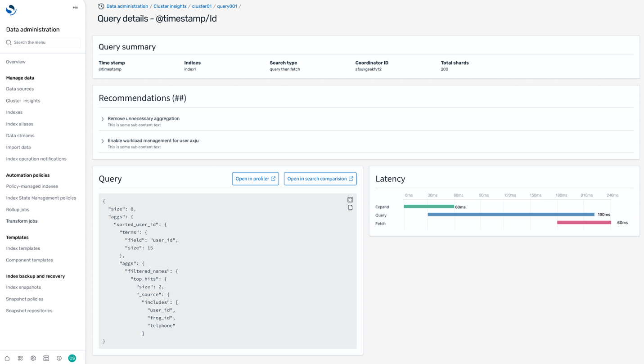Click the home icon in bottom bar
The height and width of the screenshot is (364, 644).
[x=7, y=358]
